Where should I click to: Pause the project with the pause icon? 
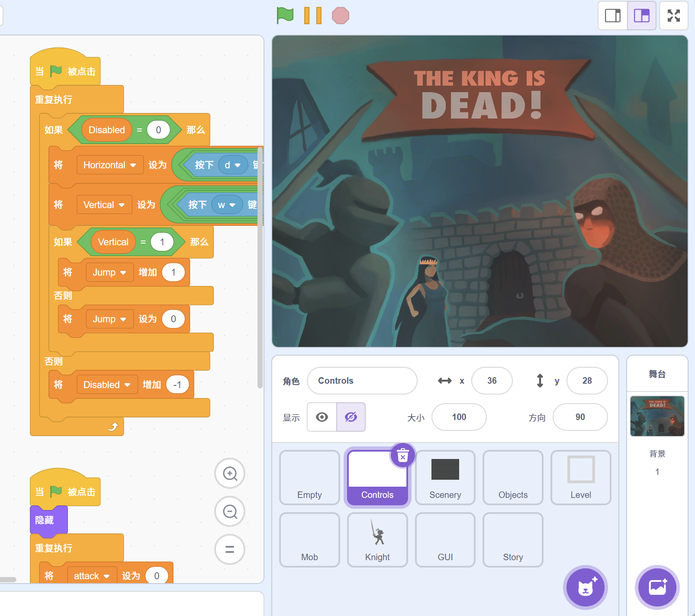click(312, 16)
